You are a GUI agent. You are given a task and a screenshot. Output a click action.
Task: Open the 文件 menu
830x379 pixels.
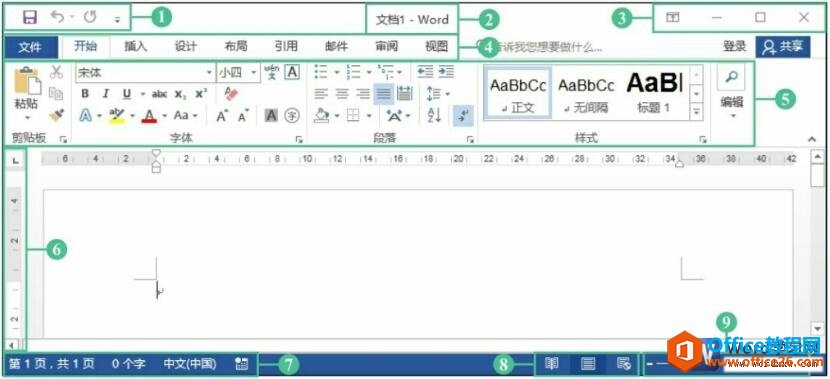pyautogui.click(x=30, y=47)
